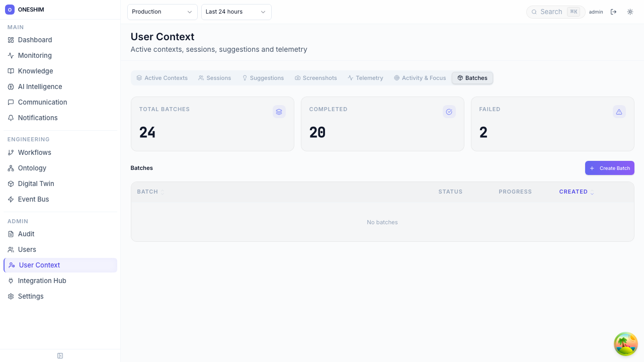Click the ONESHIM logo icon

coord(10,10)
